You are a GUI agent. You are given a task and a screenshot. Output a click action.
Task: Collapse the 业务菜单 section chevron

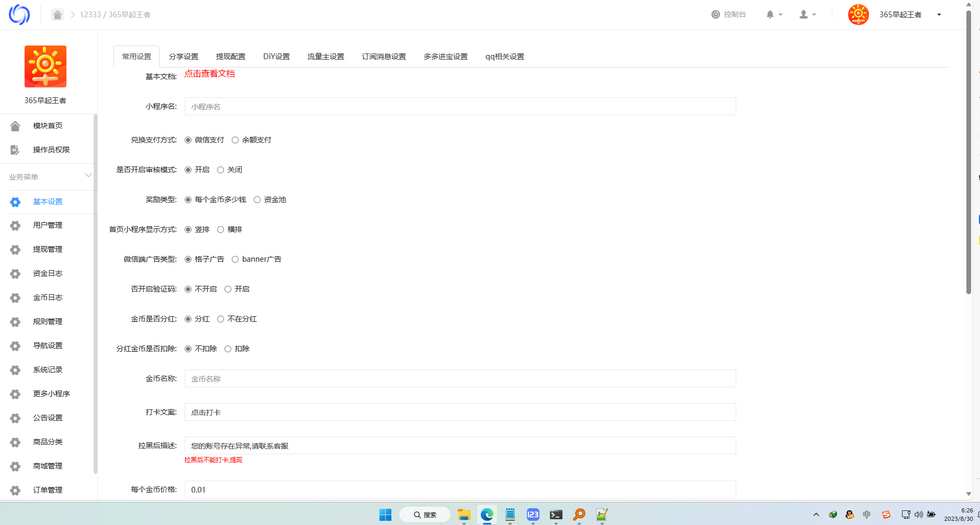(88, 175)
